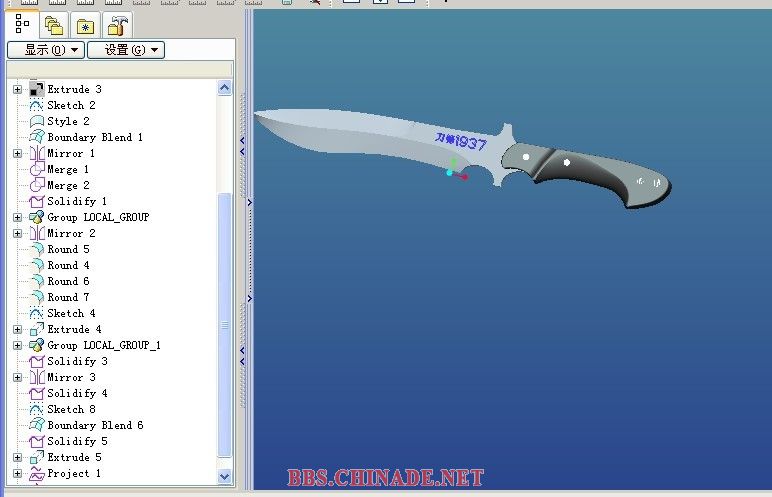Select the "Sketch 2" label
772x497 pixels.
[x=71, y=105]
